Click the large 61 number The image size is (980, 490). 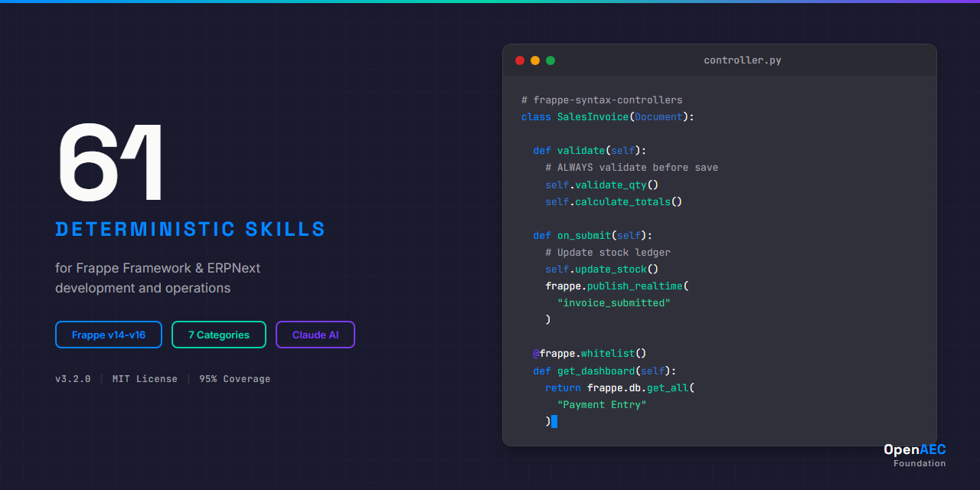click(110, 162)
